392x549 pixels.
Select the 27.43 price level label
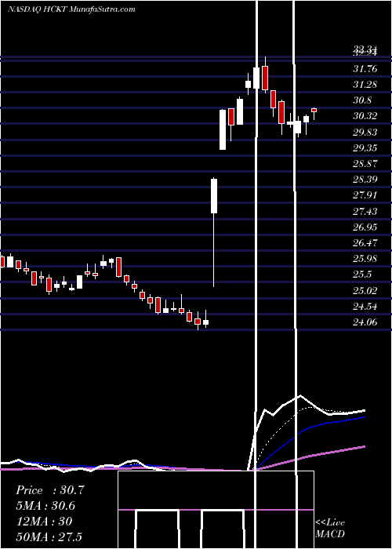point(365,212)
